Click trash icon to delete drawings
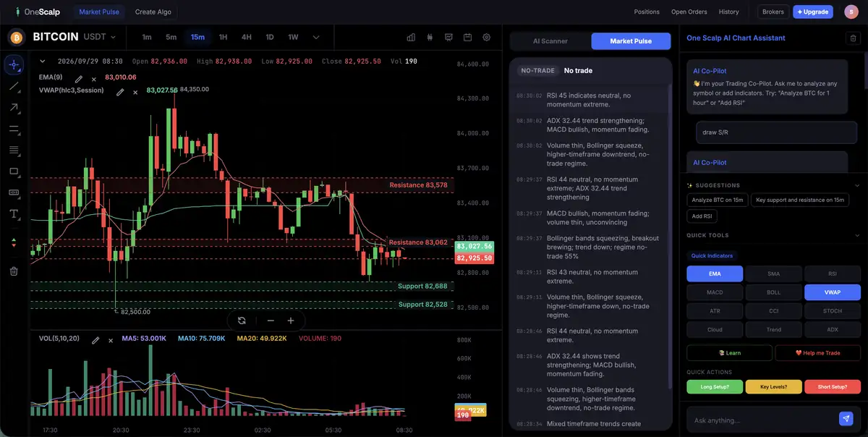This screenshot has width=868, height=437. tap(14, 271)
